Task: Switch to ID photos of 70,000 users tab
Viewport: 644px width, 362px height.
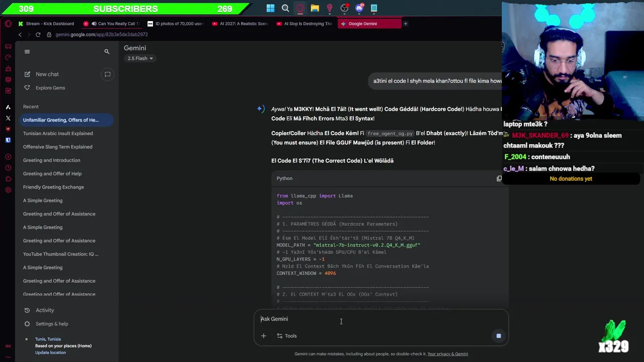Action: coord(176,24)
